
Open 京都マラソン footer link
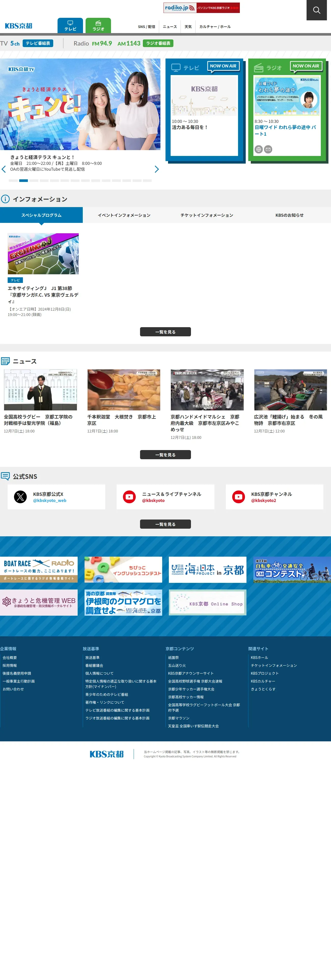pos(179,718)
